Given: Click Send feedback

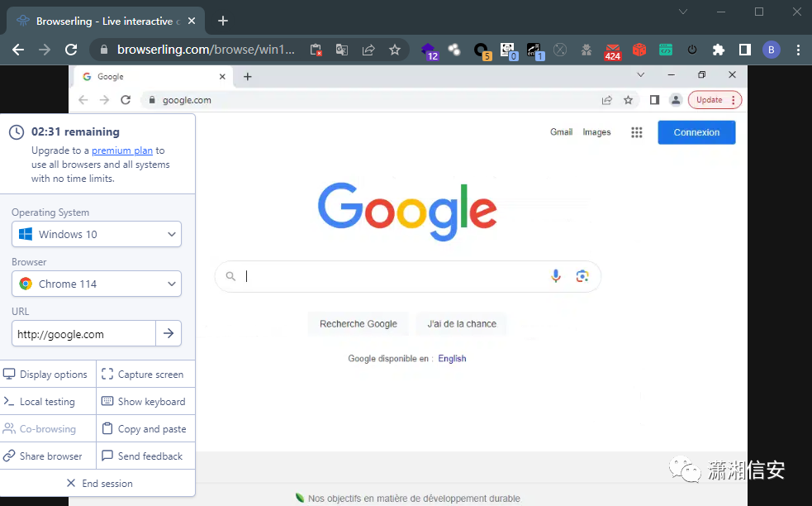Looking at the screenshot, I should pyautogui.click(x=146, y=456).
